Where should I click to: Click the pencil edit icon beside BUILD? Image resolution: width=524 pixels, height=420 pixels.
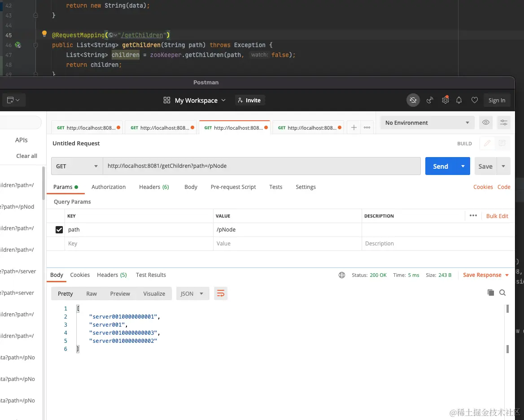pos(487,143)
